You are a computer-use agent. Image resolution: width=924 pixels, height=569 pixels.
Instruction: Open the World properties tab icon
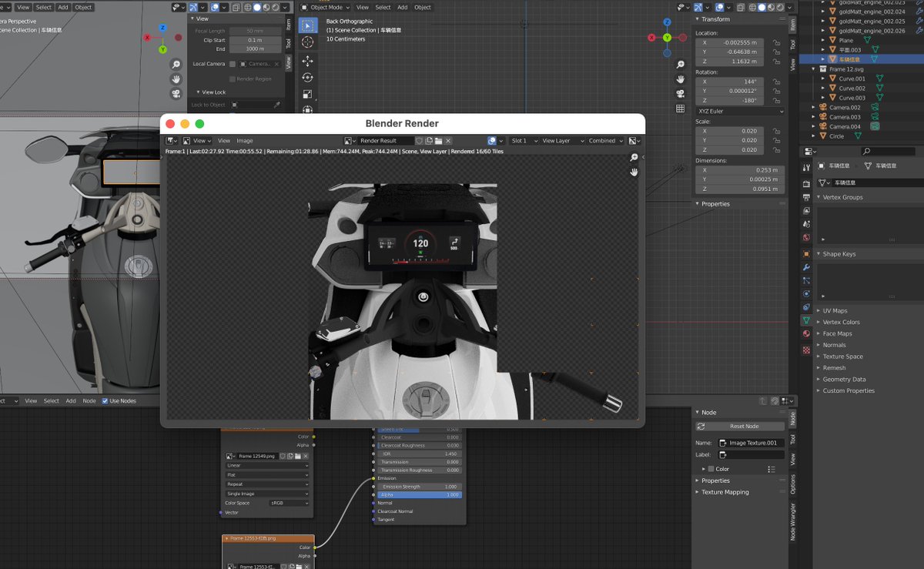806,237
